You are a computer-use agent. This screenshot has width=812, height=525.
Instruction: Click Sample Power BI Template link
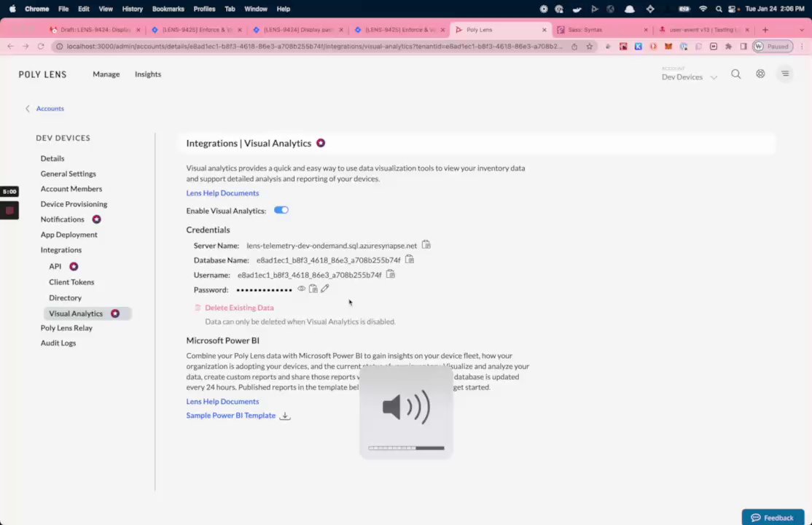230,415
